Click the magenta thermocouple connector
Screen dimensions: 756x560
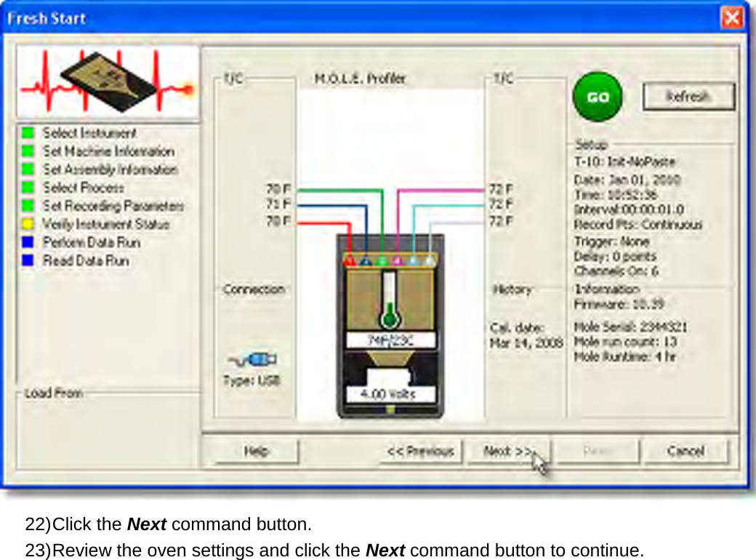click(x=398, y=261)
